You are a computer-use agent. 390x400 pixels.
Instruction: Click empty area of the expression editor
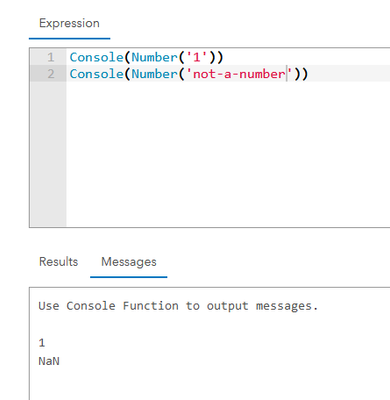pyautogui.click(x=227, y=153)
